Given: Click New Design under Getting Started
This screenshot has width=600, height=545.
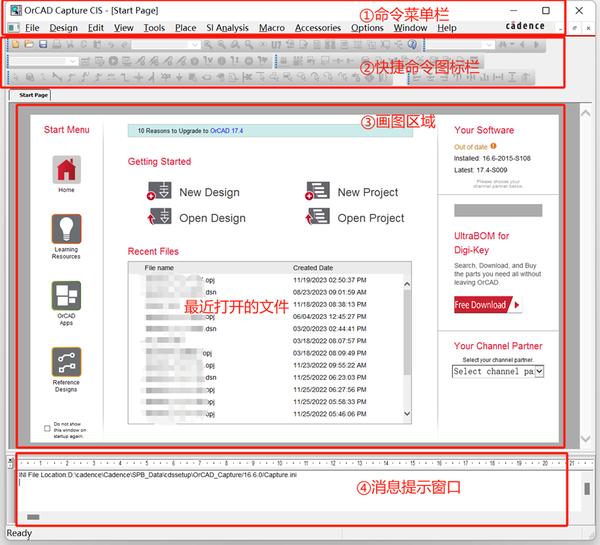Looking at the screenshot, I should coord(193,192).
